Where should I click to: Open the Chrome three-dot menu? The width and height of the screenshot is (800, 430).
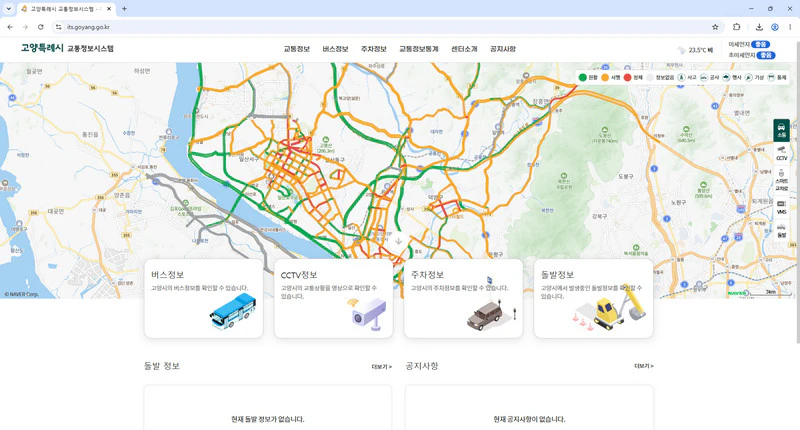(790, 27)
